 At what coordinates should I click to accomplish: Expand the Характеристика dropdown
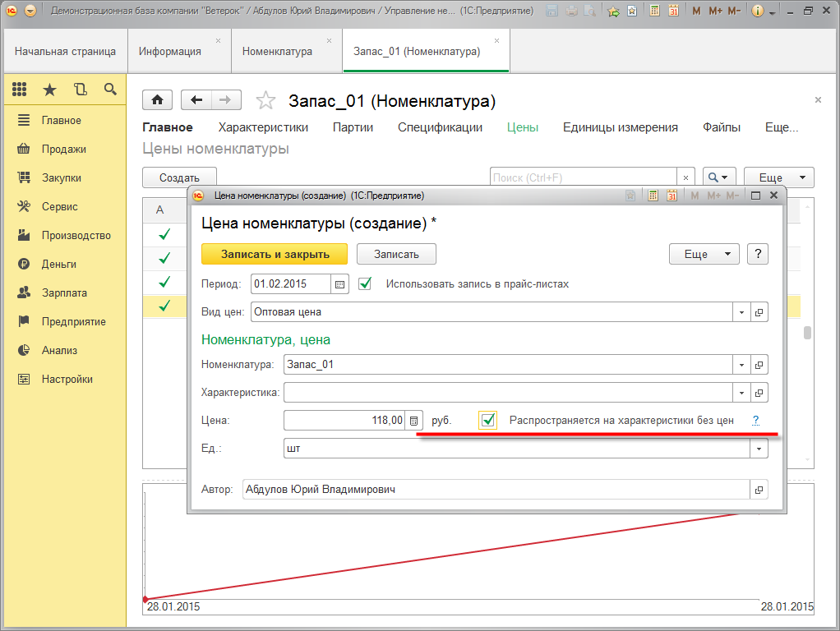(x=741, y=393)
